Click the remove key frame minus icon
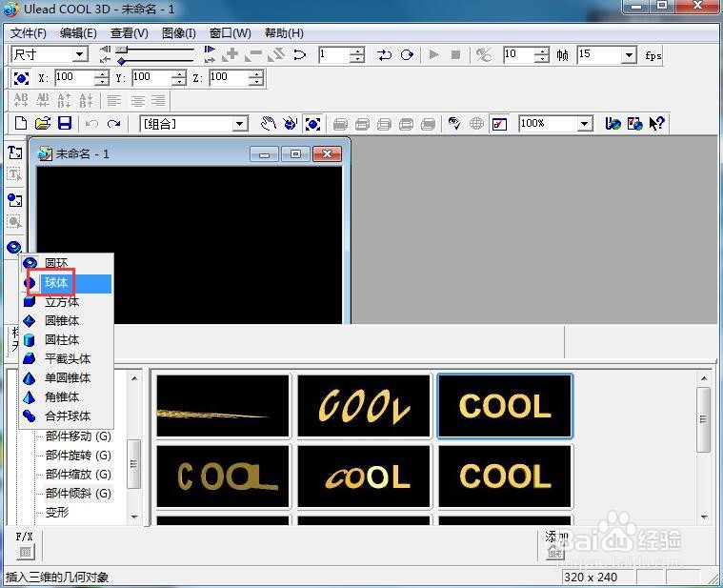Image resolution: width=723 pixels, height=588 pixels. pyautogui.click(x=252, y=55)
